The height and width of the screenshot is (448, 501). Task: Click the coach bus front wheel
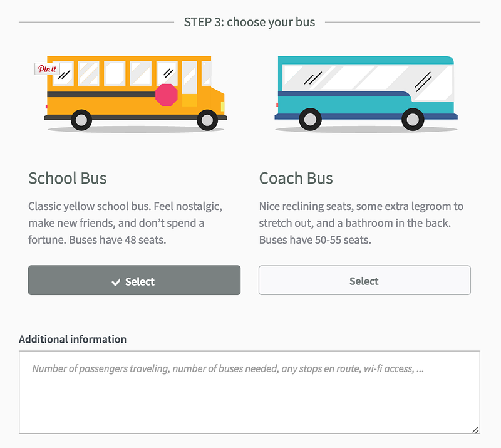[413, 119]
